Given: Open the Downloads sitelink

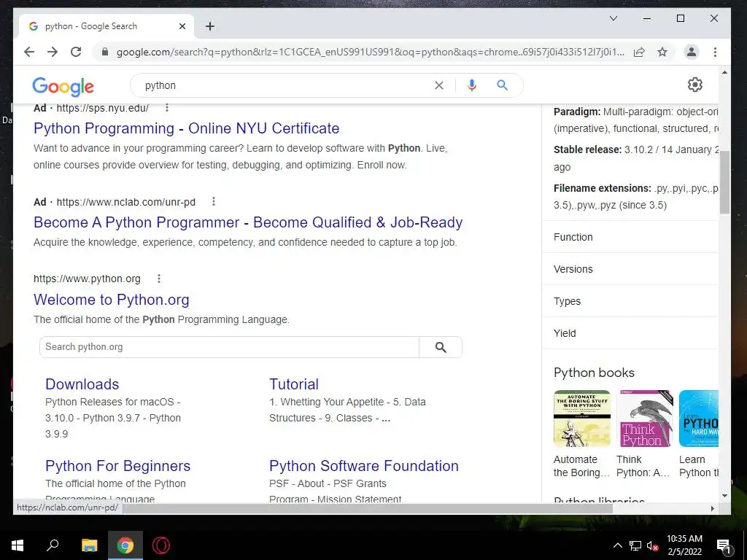Looking at the screenshot, I should point(82,384).
